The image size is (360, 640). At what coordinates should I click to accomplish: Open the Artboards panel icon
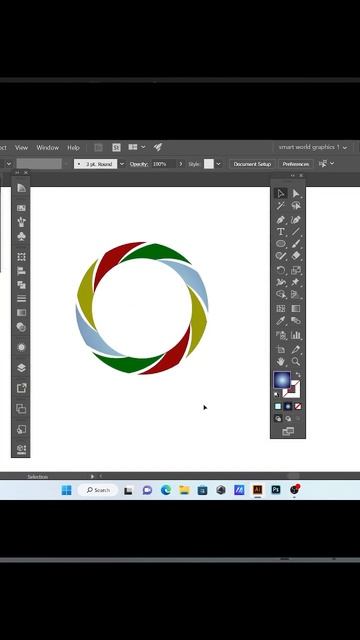pos(21,409)
